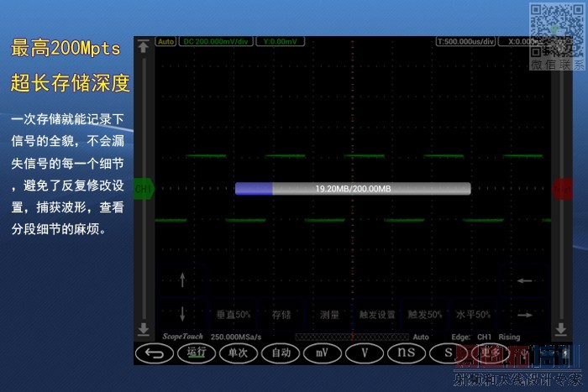Click the 运行 run button

tap(196, 353)
